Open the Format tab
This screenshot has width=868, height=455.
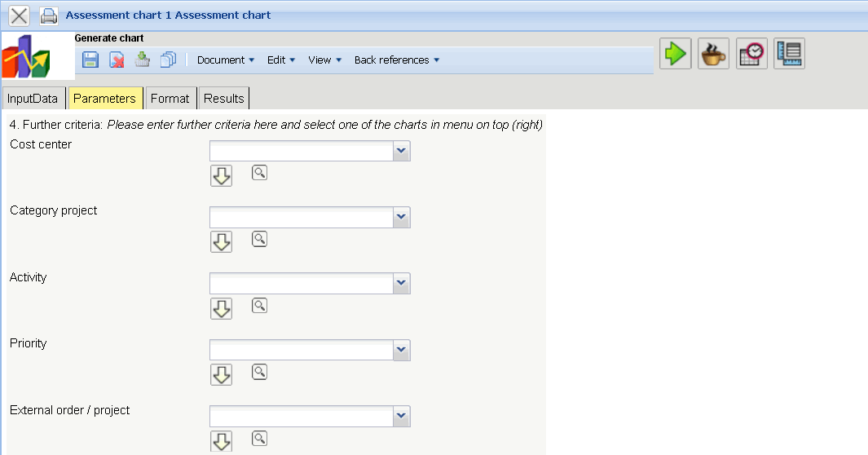pyautogui.click(x=170, y=99)
